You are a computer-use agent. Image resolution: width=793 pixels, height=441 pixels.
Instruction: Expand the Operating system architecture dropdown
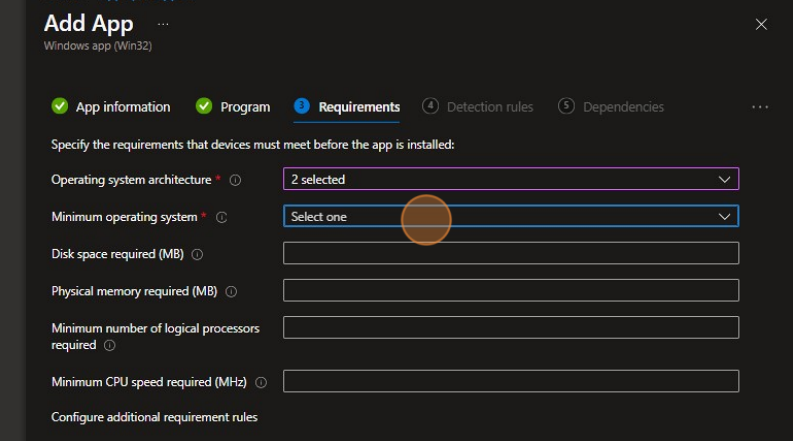click(x=510, y=179)
